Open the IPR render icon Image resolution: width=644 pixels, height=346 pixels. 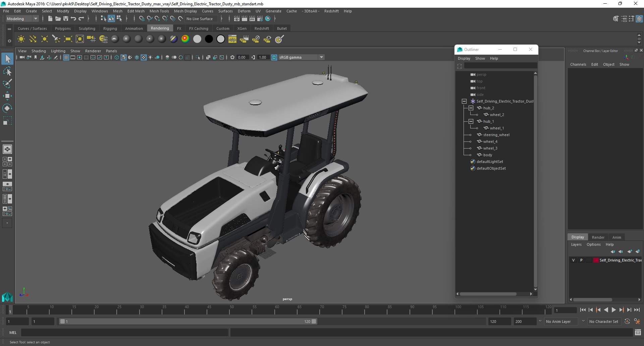pos(252,19)
